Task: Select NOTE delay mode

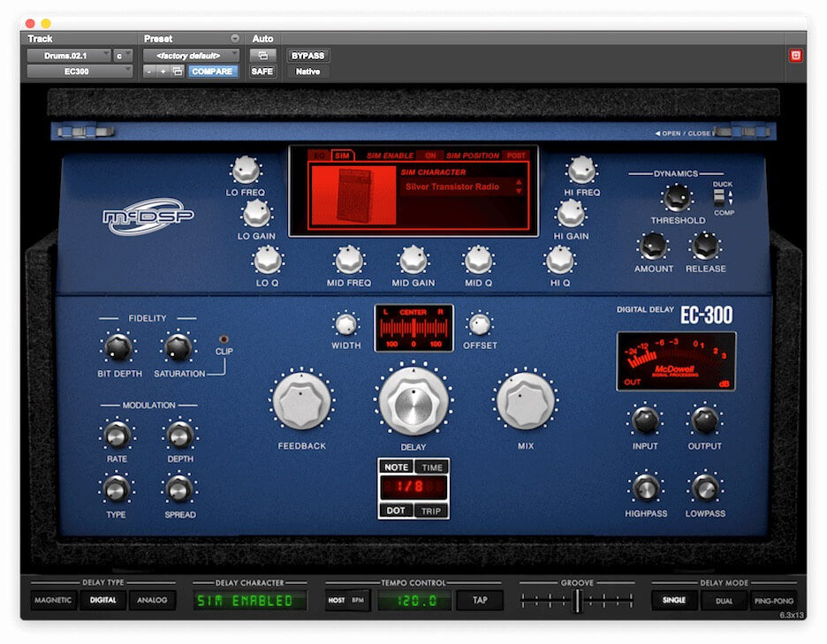Action: point(396,467)
